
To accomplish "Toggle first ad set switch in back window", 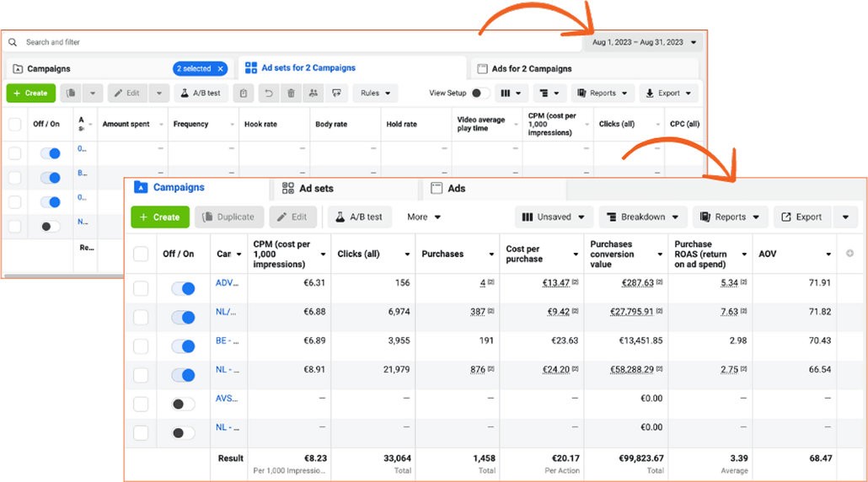I will (51, 153).
